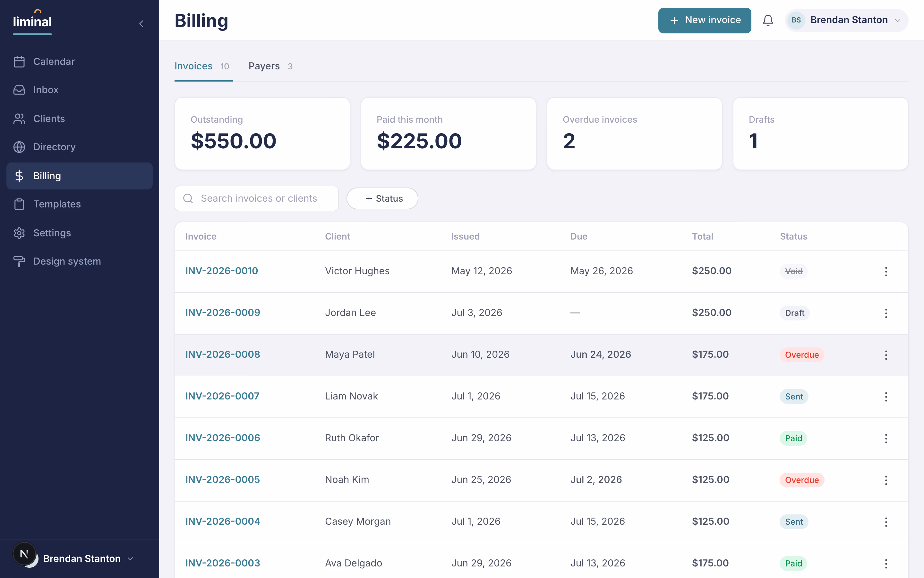Image resolution: width=924 pixels, height=578 pixels.
Task: Click the calendar icon in sidebar
Action: click(19, 62)
